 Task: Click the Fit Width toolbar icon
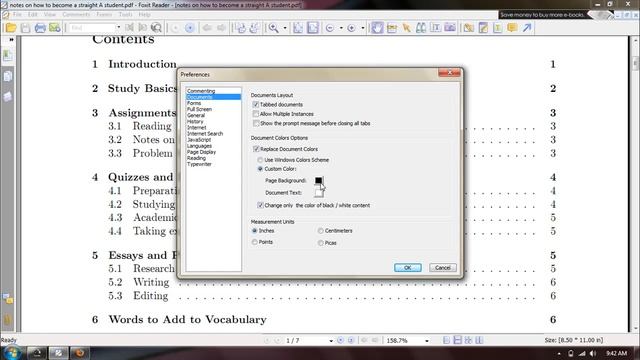tap(313, 28)
